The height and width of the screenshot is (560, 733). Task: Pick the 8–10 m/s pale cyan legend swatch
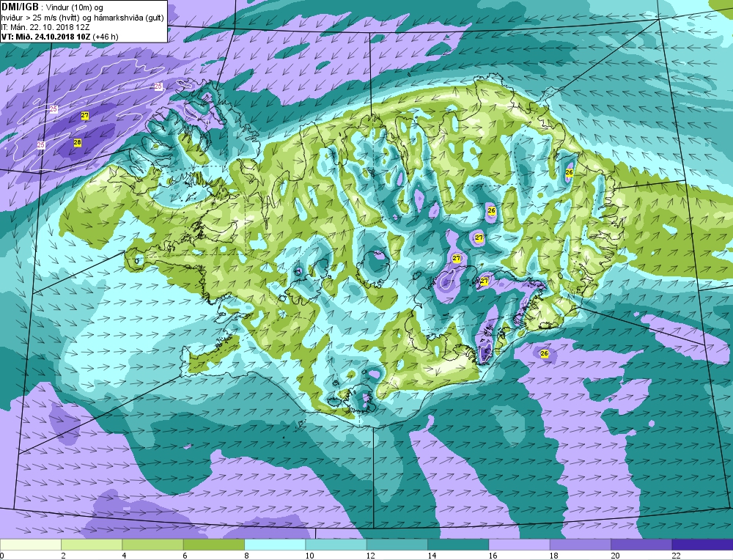click(x=275, y=545)
